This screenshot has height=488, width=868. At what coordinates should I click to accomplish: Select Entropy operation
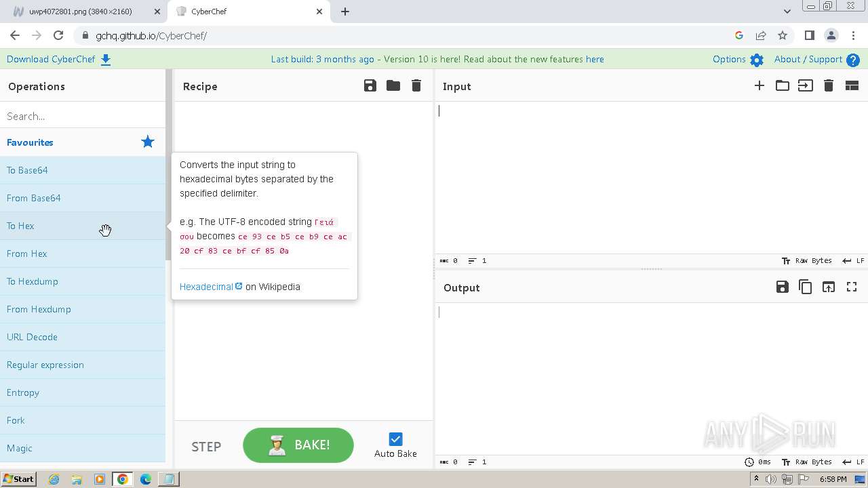click(x=83, y=392)
